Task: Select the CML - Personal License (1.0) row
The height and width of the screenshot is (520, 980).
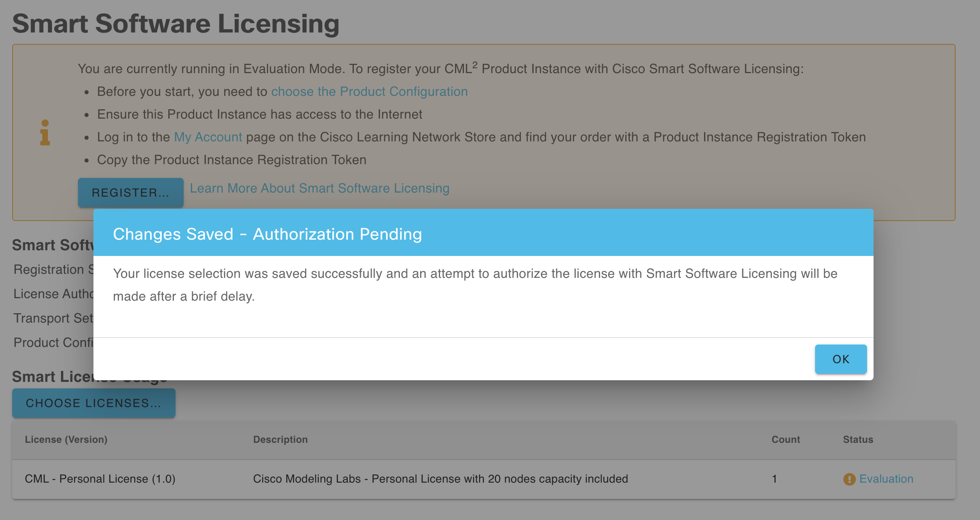Action: coord(100,479)
